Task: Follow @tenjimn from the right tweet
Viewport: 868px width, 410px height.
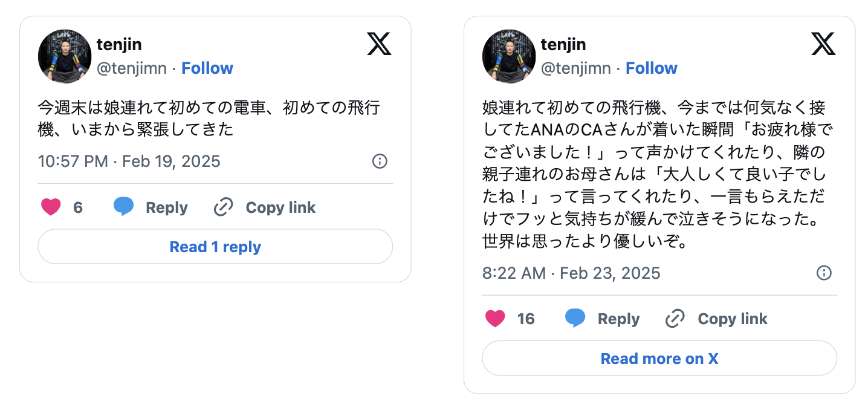Action: click(652, 68)
